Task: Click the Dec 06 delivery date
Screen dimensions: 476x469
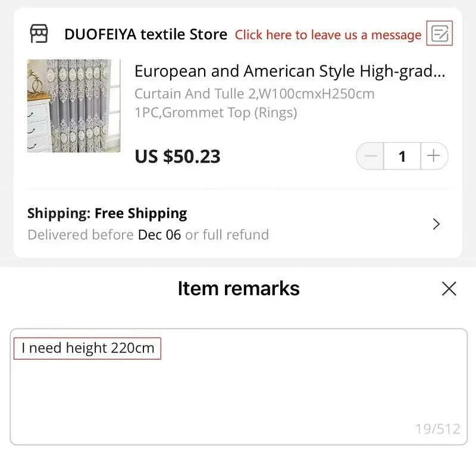Action: pyautogui.click(x=159, y=234)
